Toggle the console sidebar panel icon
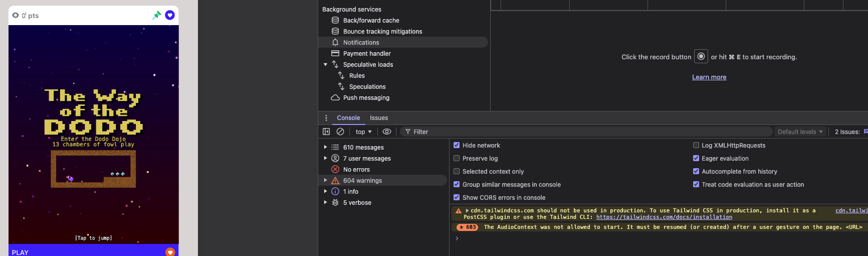The image size is (868, 256). pyautogui.click(x=326, y=132)
